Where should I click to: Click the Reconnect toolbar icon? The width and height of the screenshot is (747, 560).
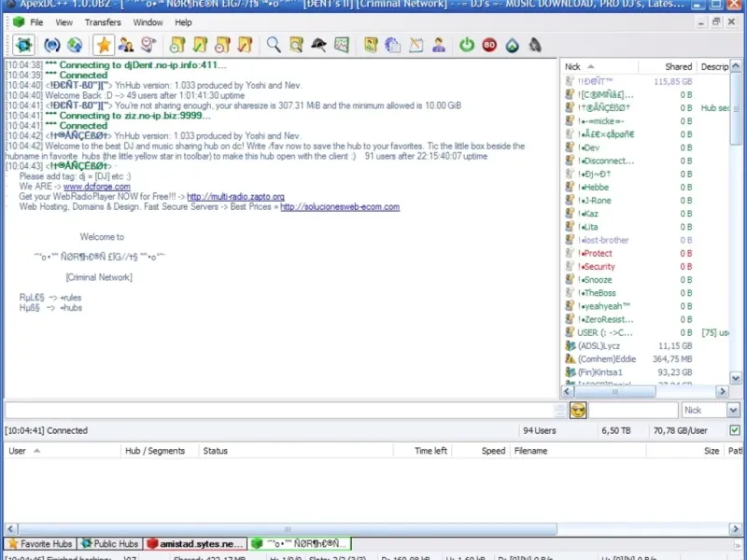pos(52,45)
